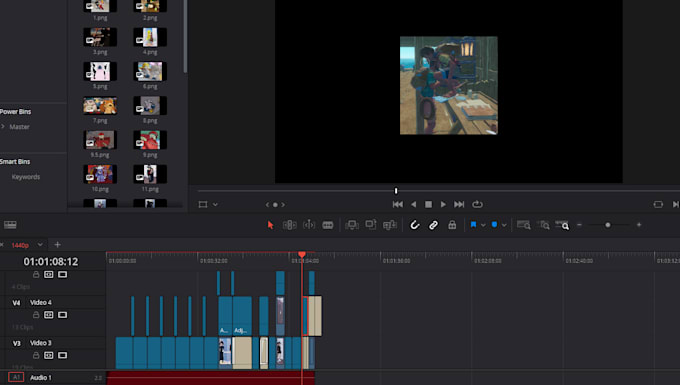Image resolution: width=680 pixels, height=385 pixels.
Task: Lock the Video 3 track
Action: pos(36,356)
